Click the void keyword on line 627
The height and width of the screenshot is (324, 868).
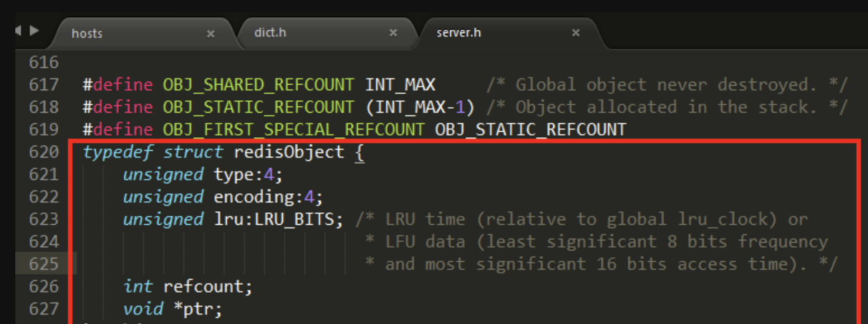143,309
